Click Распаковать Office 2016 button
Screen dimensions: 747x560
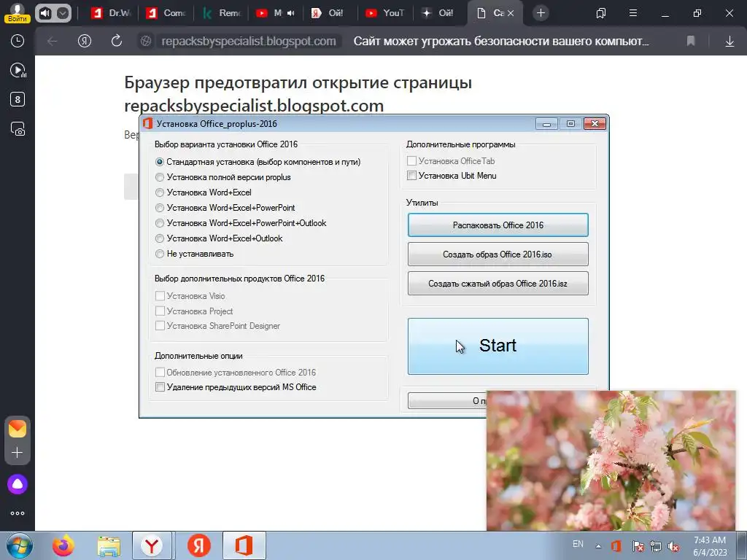pos(498,225)
